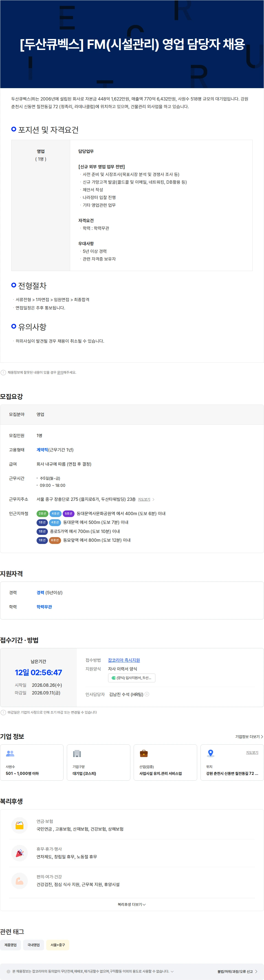Click the 산업(업종) briefcase icon

(x=144, y=753)
